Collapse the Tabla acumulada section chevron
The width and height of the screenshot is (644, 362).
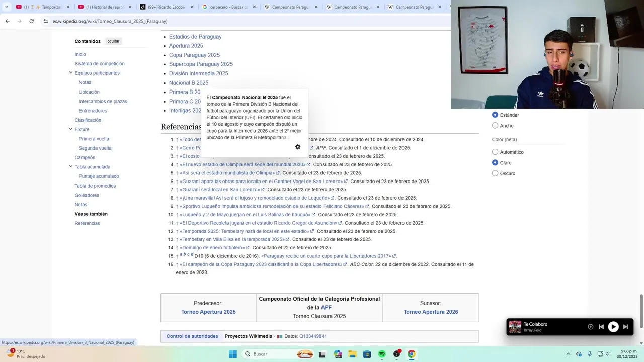point(71,167)
